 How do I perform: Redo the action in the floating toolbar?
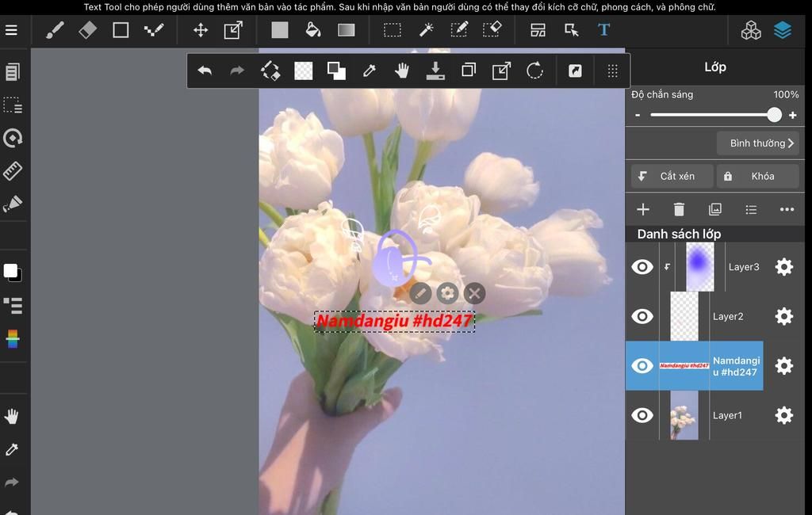(x=237, y=71)
